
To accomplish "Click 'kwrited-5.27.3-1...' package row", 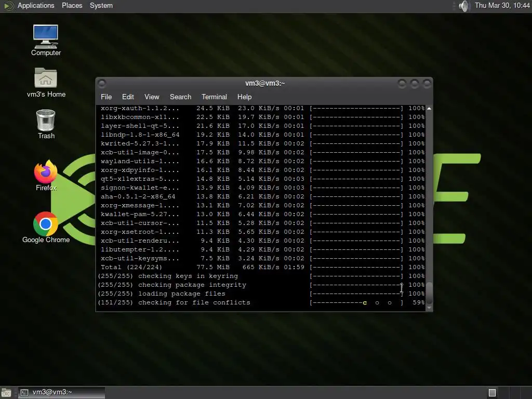I will (x=261, y=143).
